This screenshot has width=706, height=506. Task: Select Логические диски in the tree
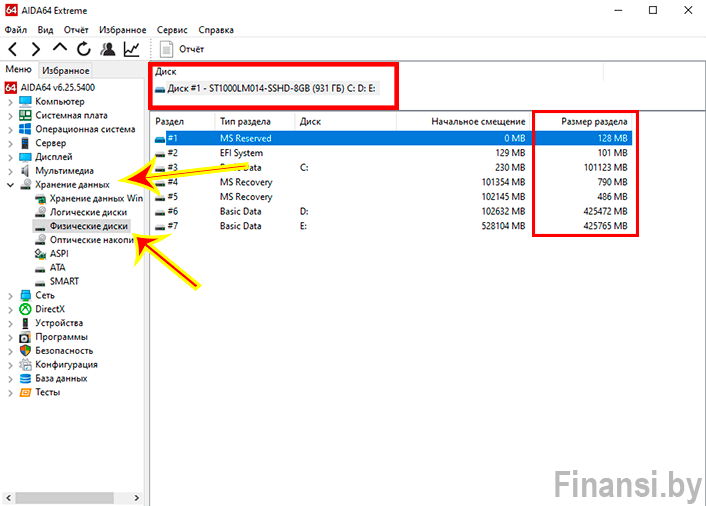tap(88, 212)
